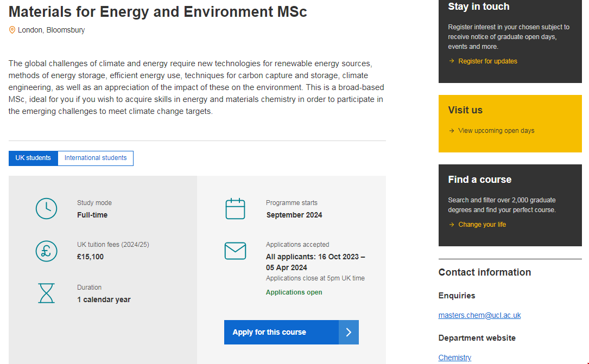
Task: Click the hourglass Duration icon
Action: point(46,293)
